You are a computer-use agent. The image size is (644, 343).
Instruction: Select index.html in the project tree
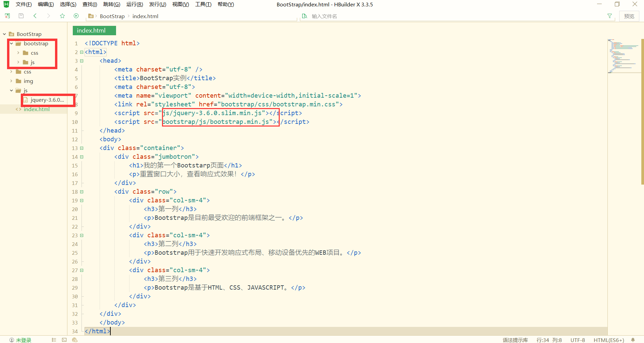click(37, 109)
